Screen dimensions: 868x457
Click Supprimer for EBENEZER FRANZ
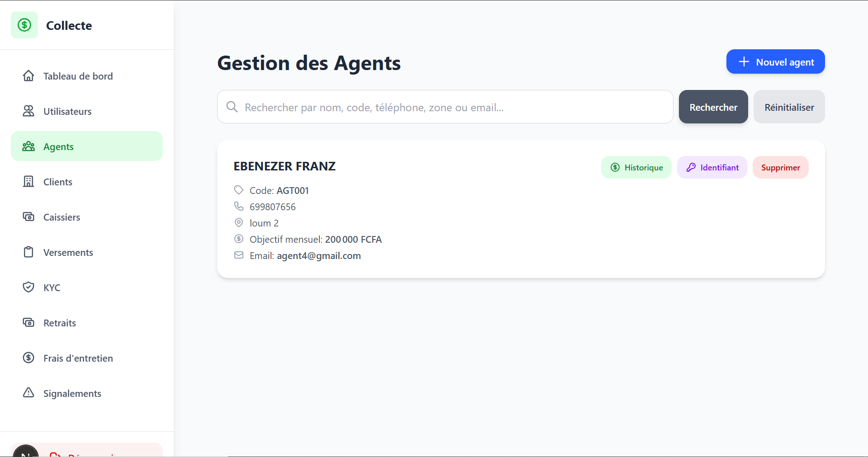pyautogui.click(x=780, y=167)
